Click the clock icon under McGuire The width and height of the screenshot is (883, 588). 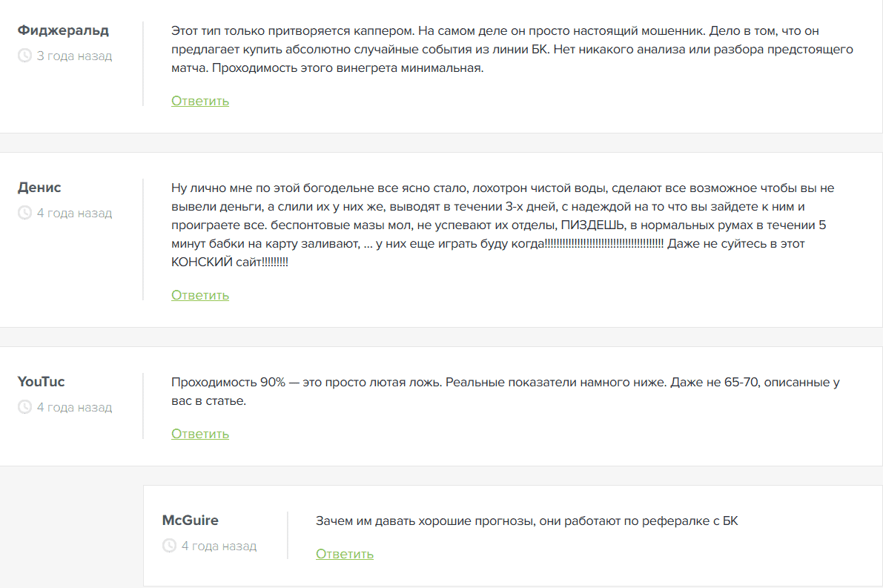[169, 546]
